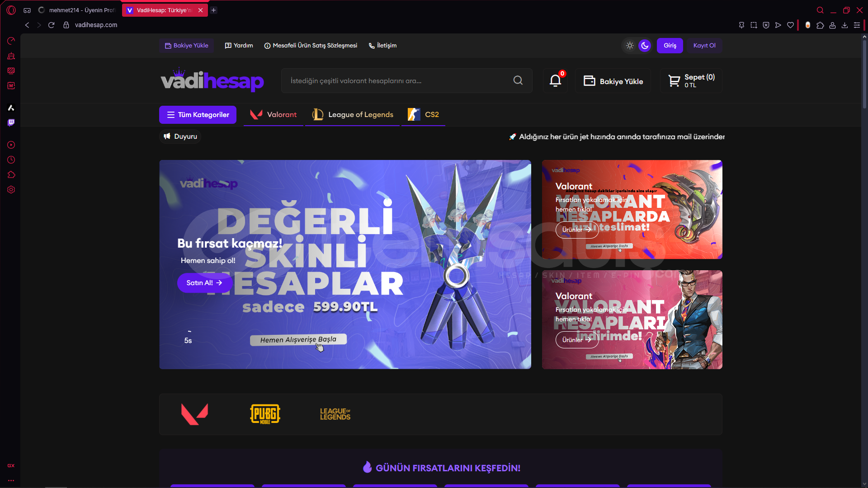Open GX Control speedometer in sidebar

pyautogui.click(x=11, y=41)
